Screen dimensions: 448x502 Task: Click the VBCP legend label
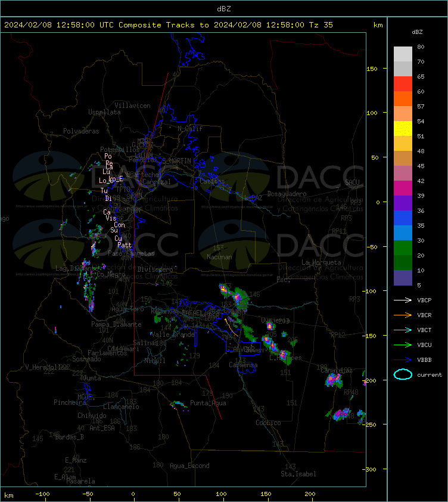click(x=424, y=300)
